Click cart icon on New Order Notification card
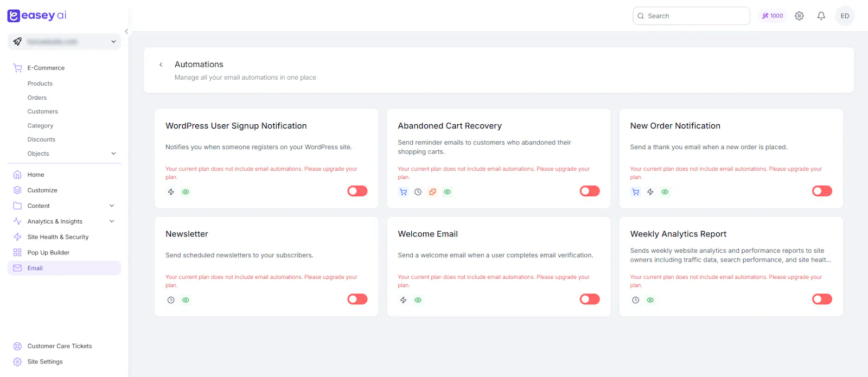The image size is (868, 377). (636, 192)
